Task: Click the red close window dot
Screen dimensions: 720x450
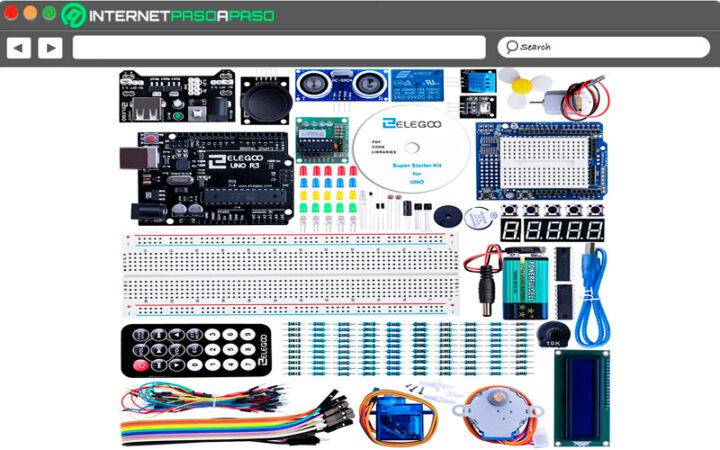Action: point(11,12)
